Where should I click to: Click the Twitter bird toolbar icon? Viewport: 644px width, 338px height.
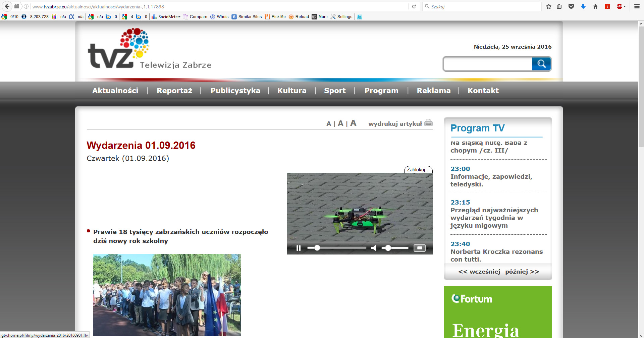[360, 16]
